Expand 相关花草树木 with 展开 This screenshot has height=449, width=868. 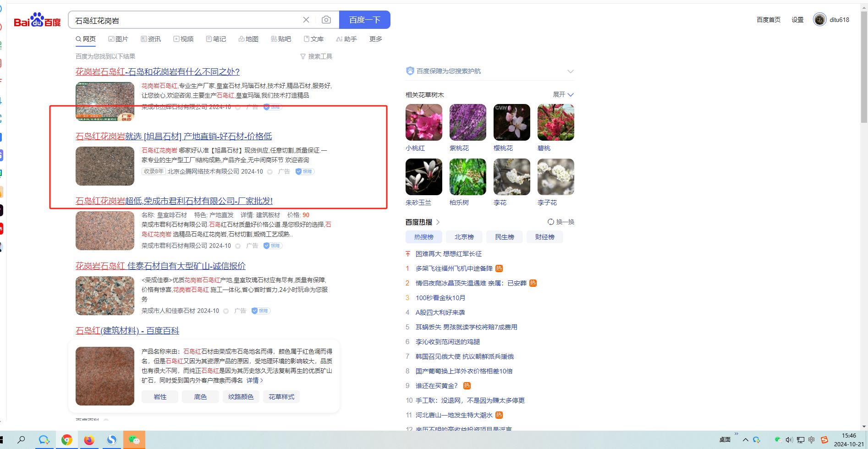click(563, 94)
